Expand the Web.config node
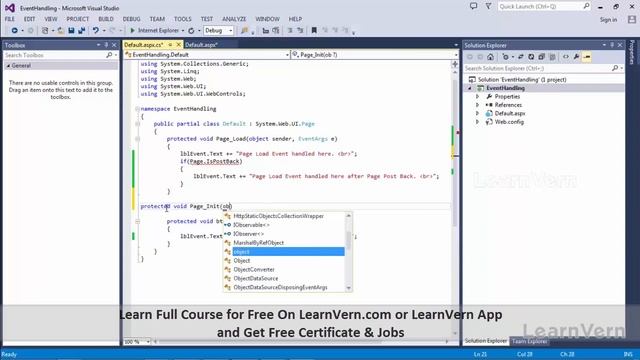This screenshot has width=640, height=360. click(x=477, y=122)
